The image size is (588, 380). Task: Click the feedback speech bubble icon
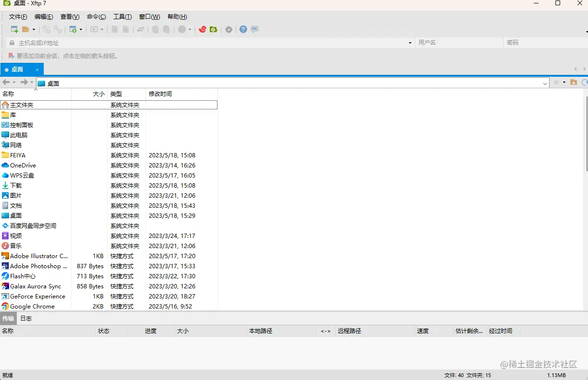(x=254, y=30)
